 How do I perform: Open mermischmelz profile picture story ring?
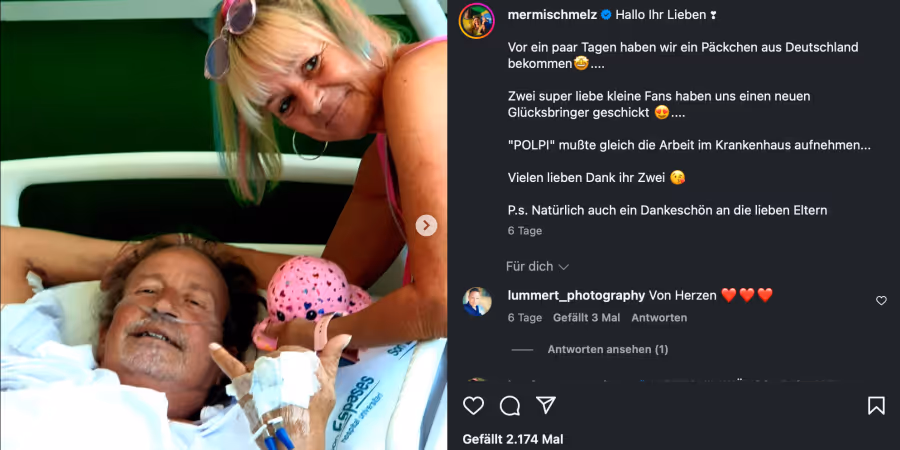coord(477,21)
